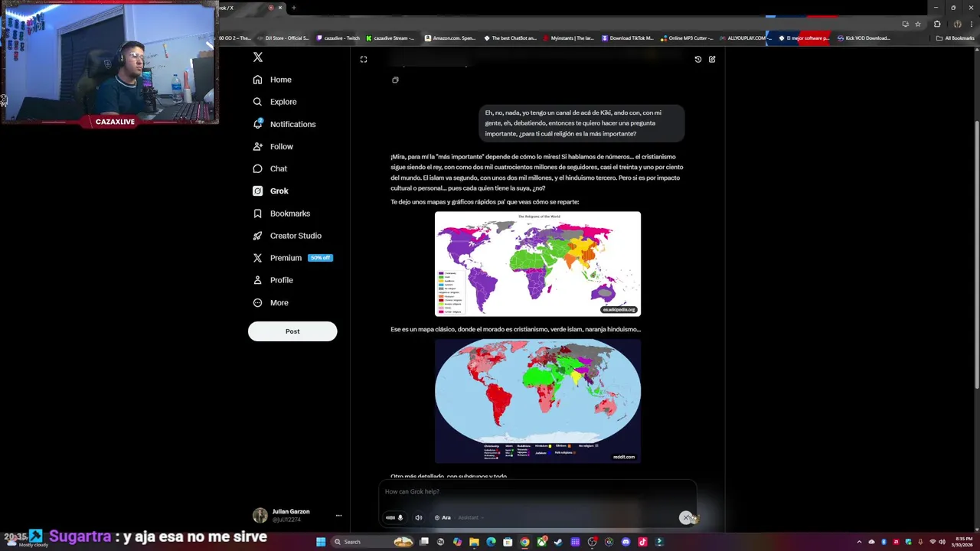Open the Amazon.com bookmark

click(x=451, y=38)
